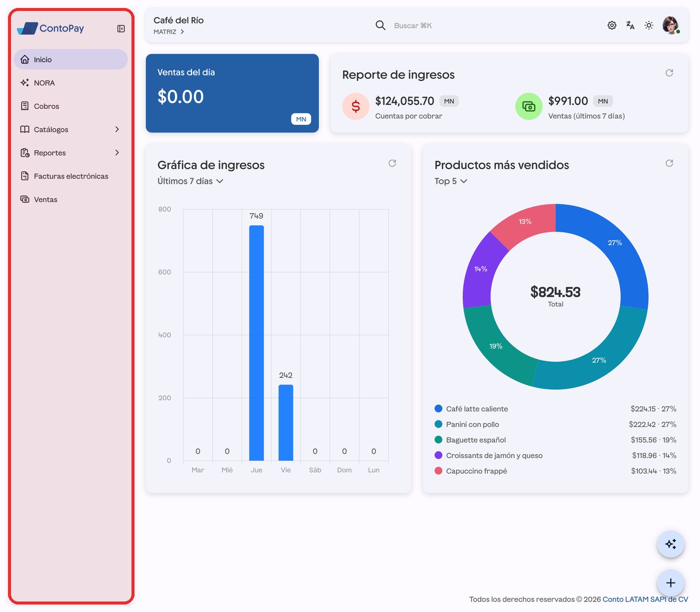This screenshot has width=700, height=612.
Task: Open NORA in the sidebar
Action: click(x=70, y=83)
